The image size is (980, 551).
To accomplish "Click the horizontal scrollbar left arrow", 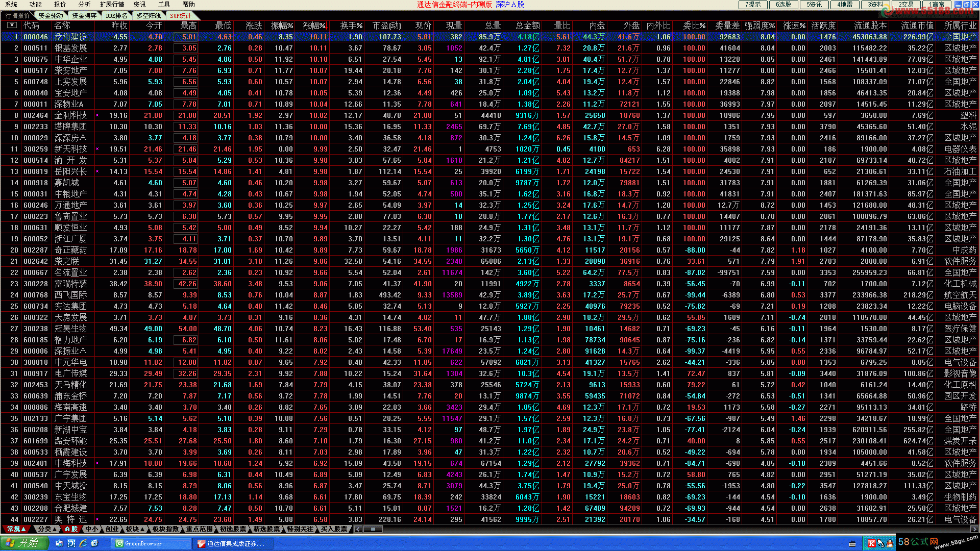I will coord(358,529).
